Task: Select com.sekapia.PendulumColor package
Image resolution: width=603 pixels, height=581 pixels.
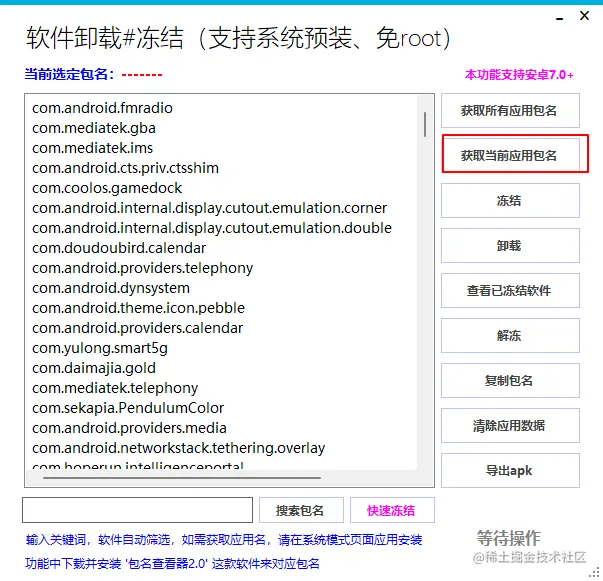Action: click(x=128, y=408)
